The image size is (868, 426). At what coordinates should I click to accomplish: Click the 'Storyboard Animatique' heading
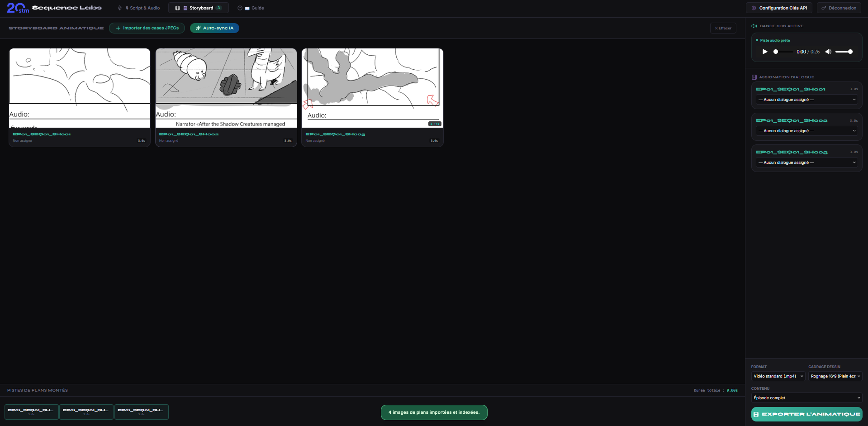[x=56, y=28]
